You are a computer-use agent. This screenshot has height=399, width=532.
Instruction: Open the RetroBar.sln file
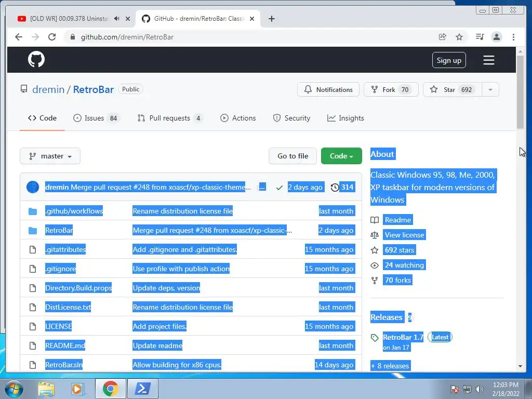tap(64, 365)
